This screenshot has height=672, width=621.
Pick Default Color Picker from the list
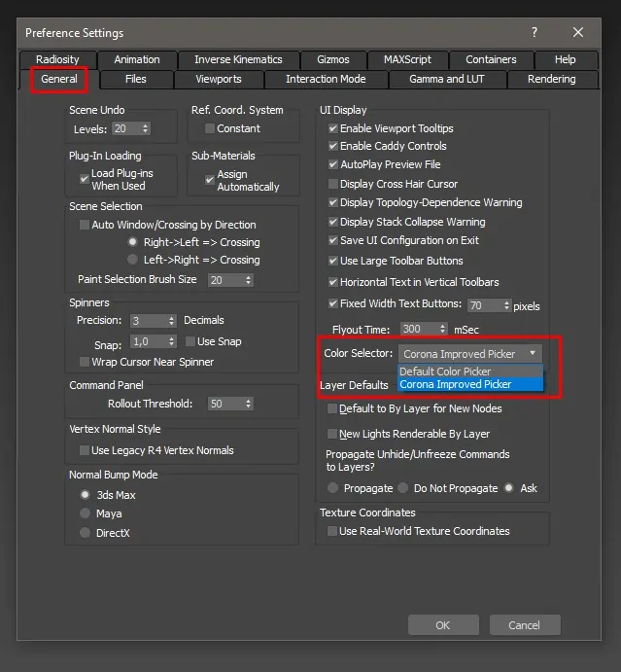[x=445, y=371]
